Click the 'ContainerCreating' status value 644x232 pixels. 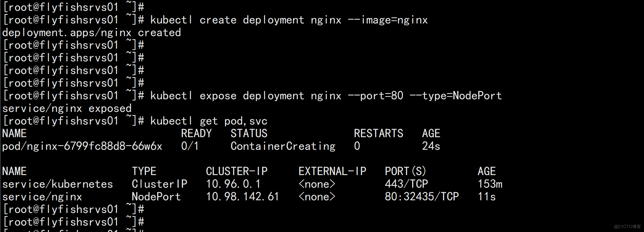283,146
